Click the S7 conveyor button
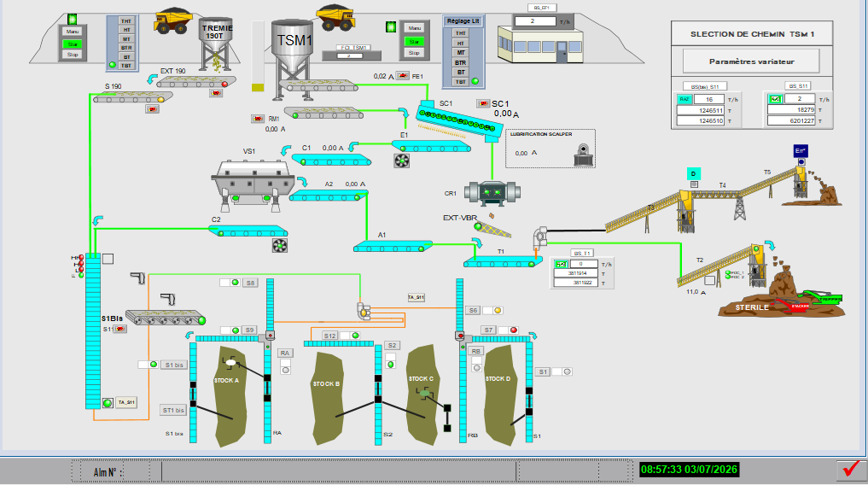The height and width of the screenshot is (485, 868). tap(487, 330)
